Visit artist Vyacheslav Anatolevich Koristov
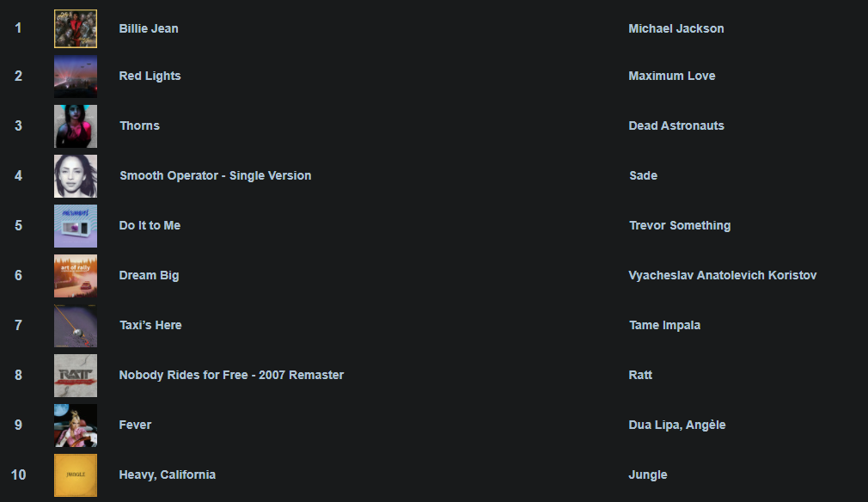The image size is (868, 502). [x=723, y=276]
